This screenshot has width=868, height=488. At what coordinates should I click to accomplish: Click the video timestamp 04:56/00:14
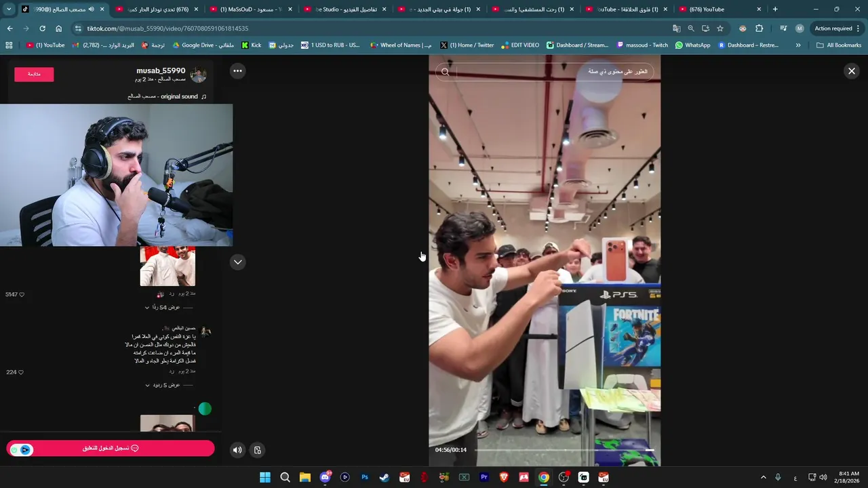(451, 450)
